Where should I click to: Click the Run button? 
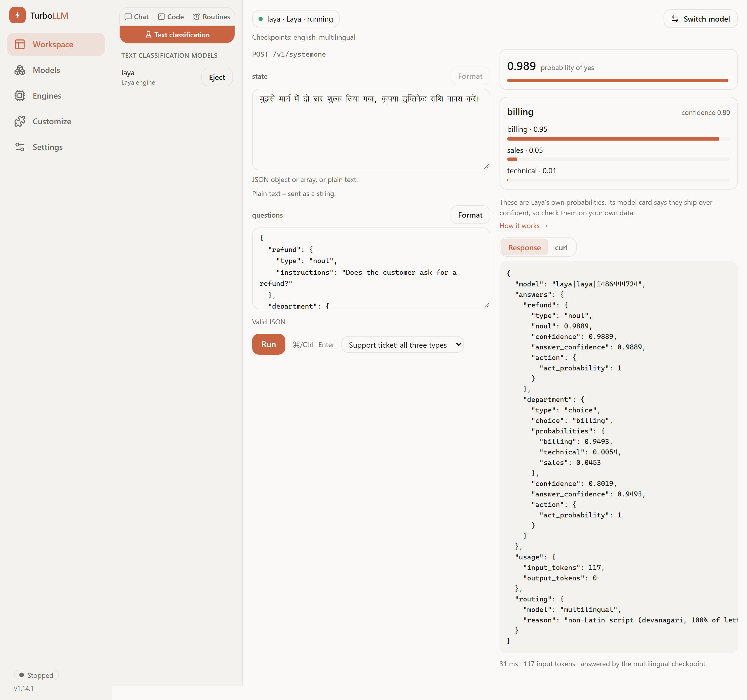click(268, 344)
